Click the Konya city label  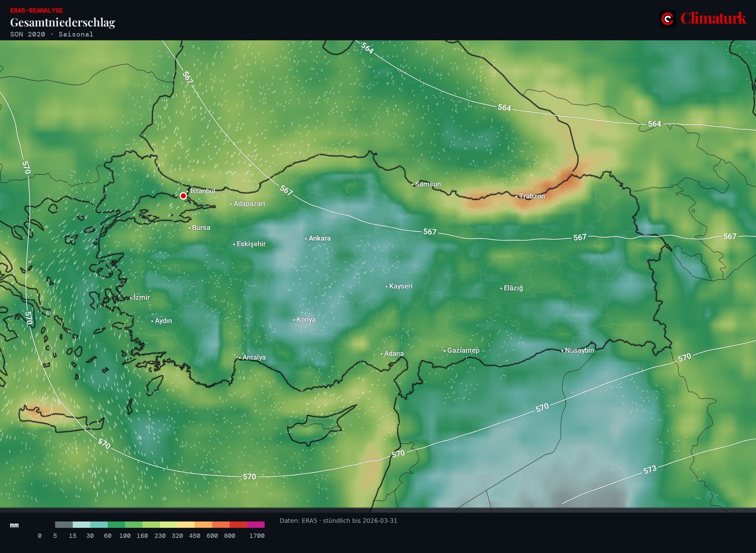[306, 320]
